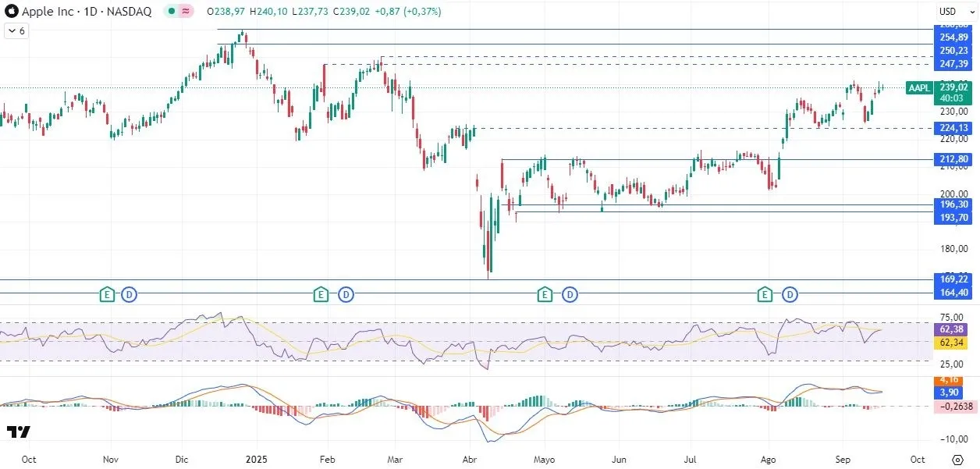This screenshot has width=980, height=469.
Task: Click the green AAPL price label
Action: (918, 88)
